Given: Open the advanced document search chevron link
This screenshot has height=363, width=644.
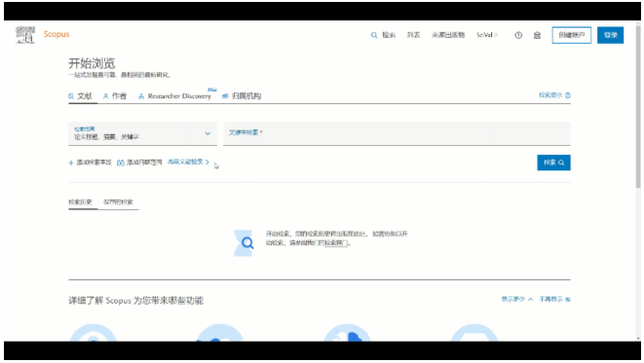Looking at the screenshot, I should click(188, 162).
